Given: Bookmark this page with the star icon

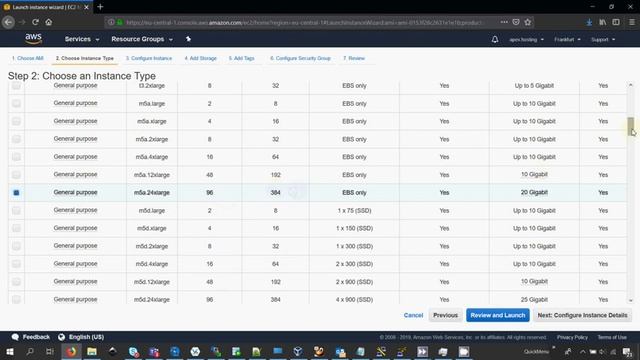Looking at the screenshot, I should point(528,22).
